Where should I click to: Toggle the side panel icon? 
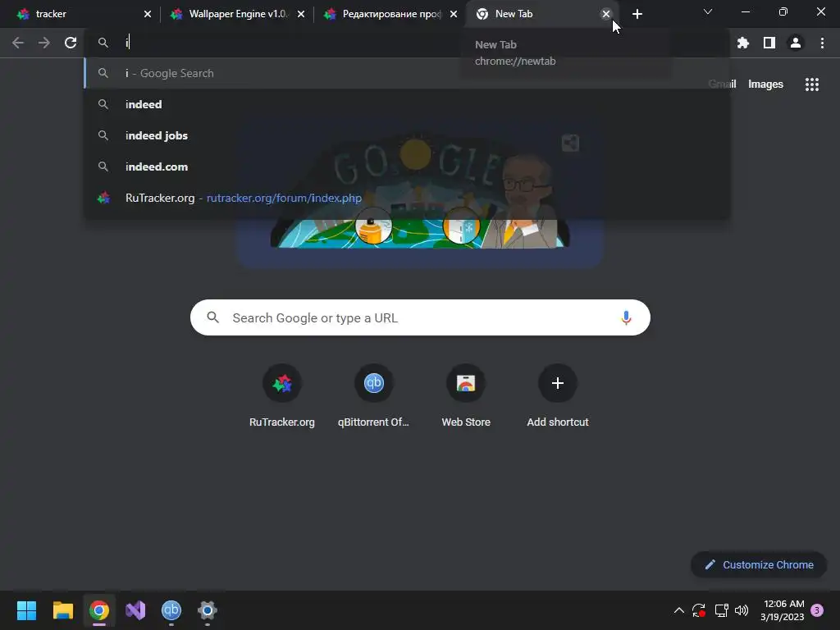[769, 43]
